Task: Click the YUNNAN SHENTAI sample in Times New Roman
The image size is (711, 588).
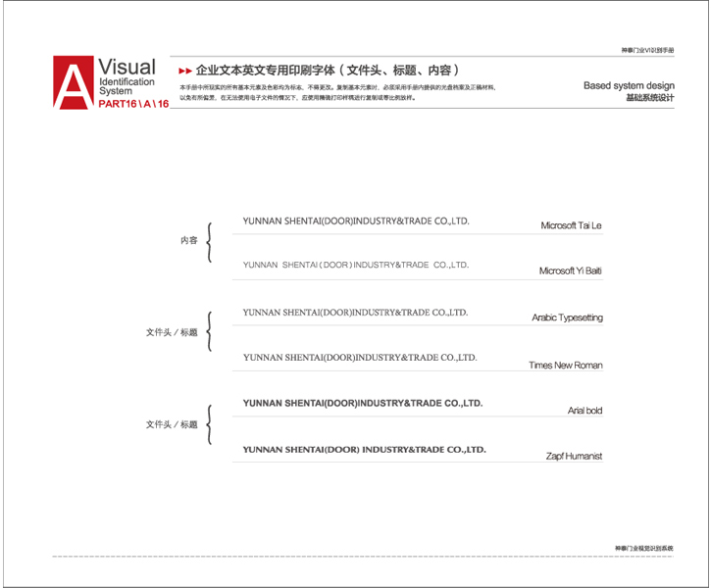Action: coord(360,358)
